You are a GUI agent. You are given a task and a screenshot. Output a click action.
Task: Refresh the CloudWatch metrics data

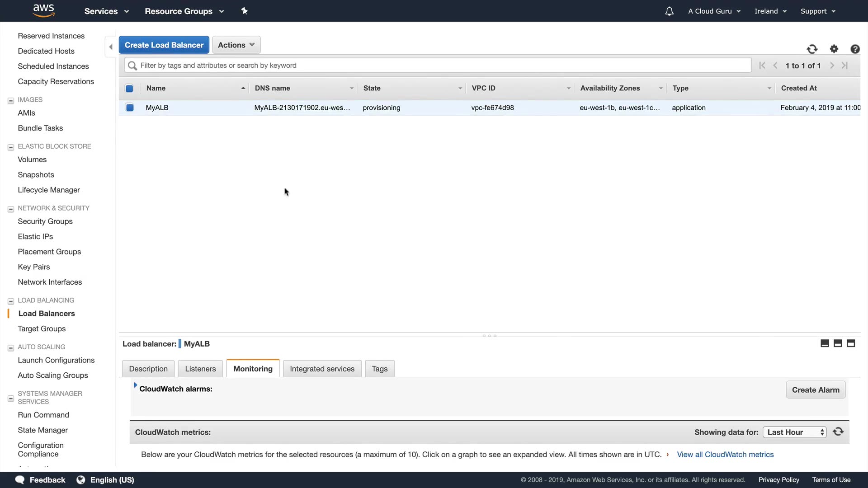click(838, 432)
